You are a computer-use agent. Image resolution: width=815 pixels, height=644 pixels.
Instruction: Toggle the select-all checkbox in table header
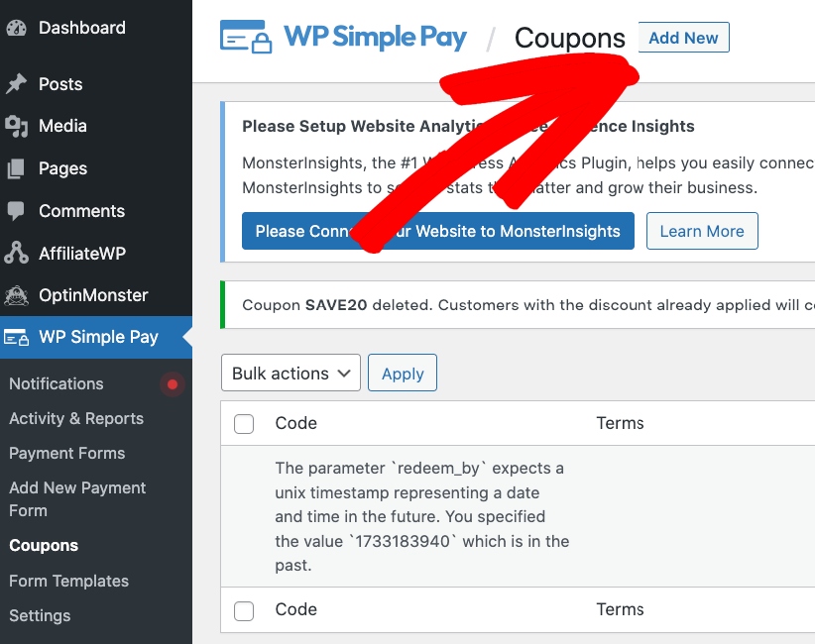tap(244, 424)
